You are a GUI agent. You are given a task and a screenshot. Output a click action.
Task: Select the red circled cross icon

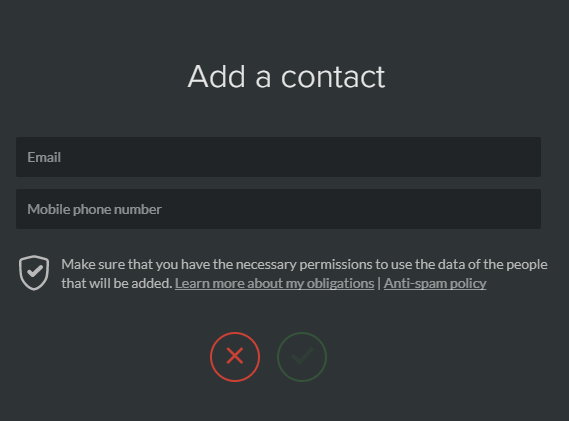pos(235,356)
